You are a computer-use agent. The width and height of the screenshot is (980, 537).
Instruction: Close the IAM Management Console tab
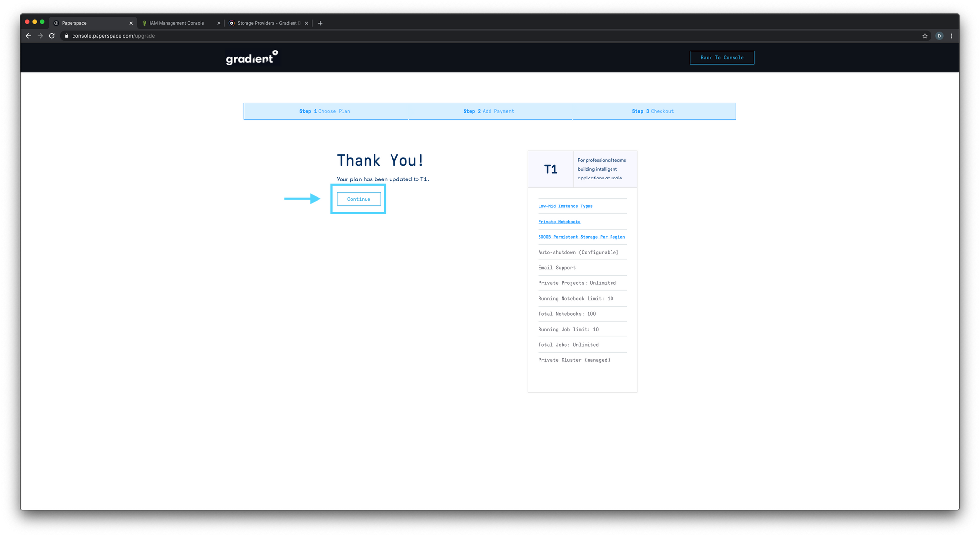point(219,23)
